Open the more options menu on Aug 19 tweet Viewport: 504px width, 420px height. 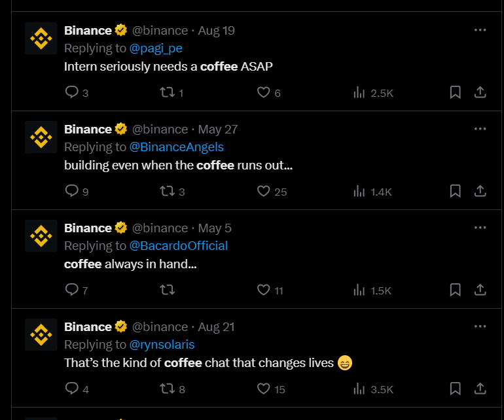coord(480,30)
